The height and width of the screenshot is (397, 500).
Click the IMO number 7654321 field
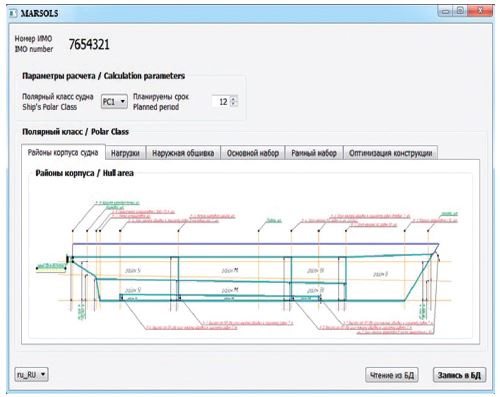pyautogui.click(x=89, y=44)
